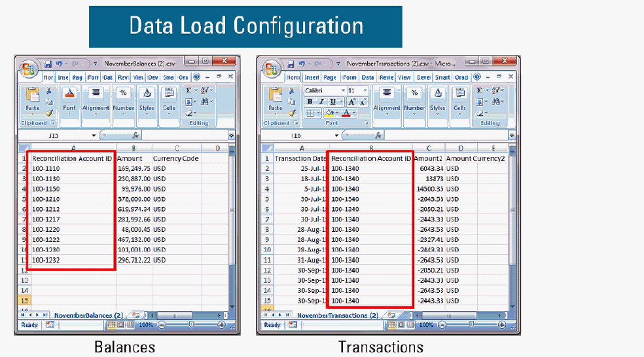
Task: Click zoom slider handle in NovemberBalances window
Action: pos(191,325)
